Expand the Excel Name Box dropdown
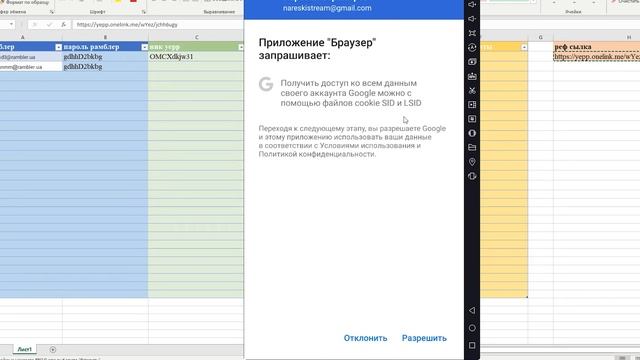 pyautogui.click(x=11, y=24)
